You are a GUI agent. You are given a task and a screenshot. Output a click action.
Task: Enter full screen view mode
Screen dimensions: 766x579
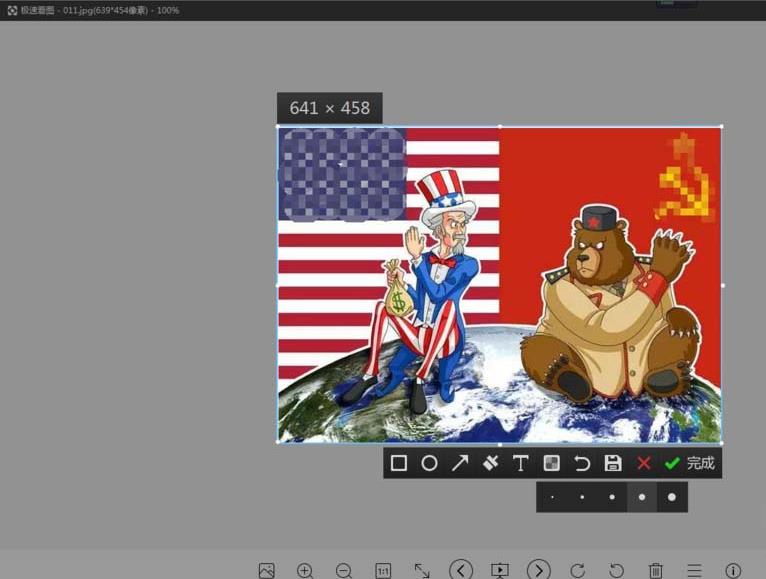click(422, 571)
